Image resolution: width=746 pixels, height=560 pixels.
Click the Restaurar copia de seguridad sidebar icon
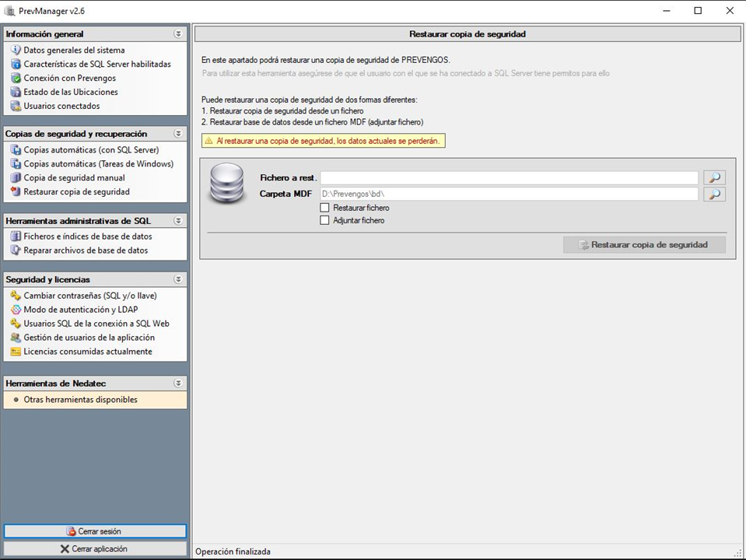pyautogui.click(x=16, y=192)
